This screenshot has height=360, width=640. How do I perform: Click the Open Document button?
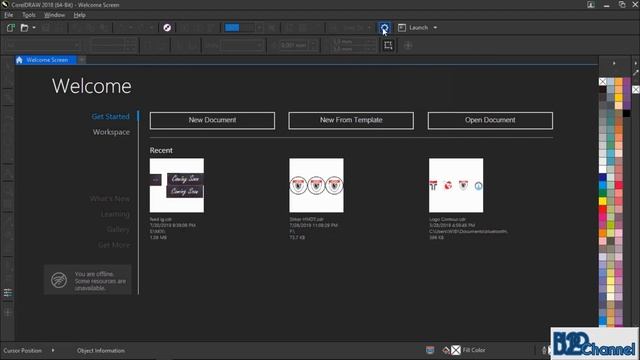pyautogui.click(x=490, y=120)
